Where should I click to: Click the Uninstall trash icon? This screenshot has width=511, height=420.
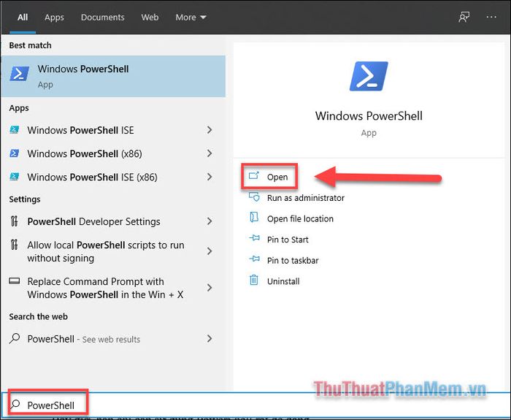(254, 280)
